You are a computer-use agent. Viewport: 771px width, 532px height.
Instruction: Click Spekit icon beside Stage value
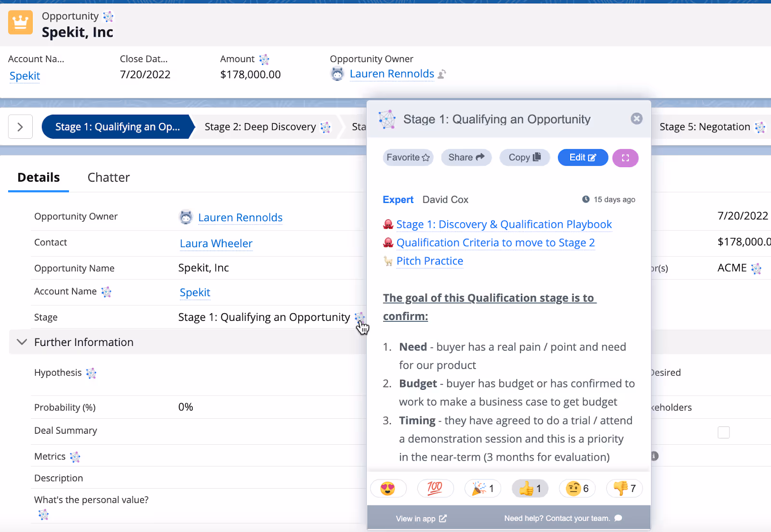point(359,317)
